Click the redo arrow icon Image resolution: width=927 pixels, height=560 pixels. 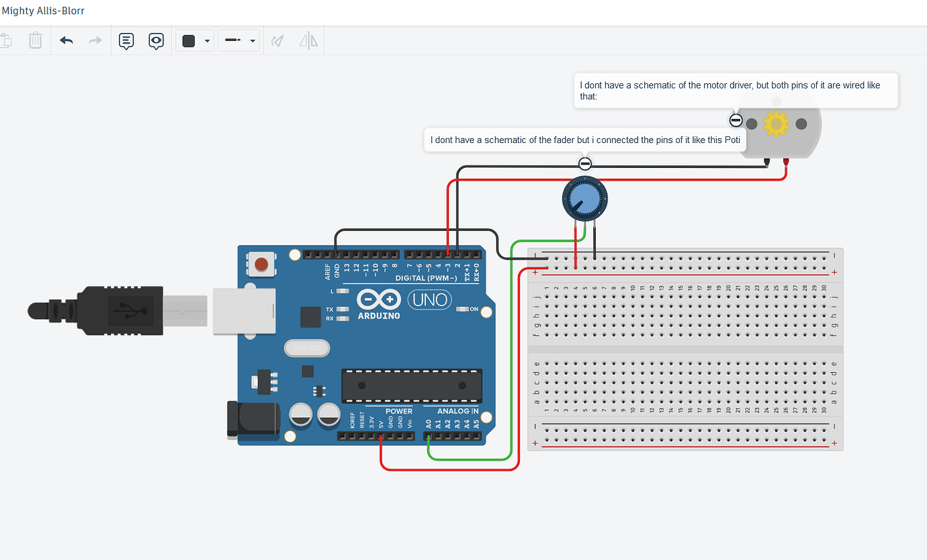(x=95, y=41)
